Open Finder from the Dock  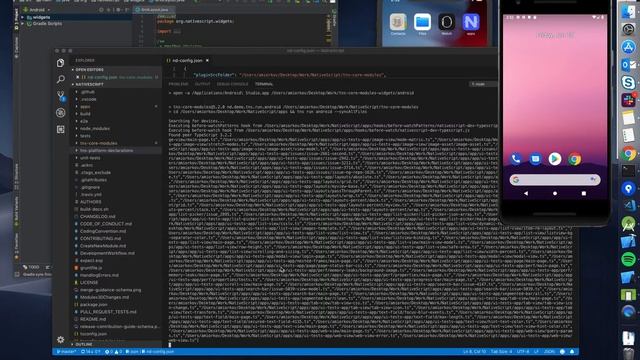(628, 11)
